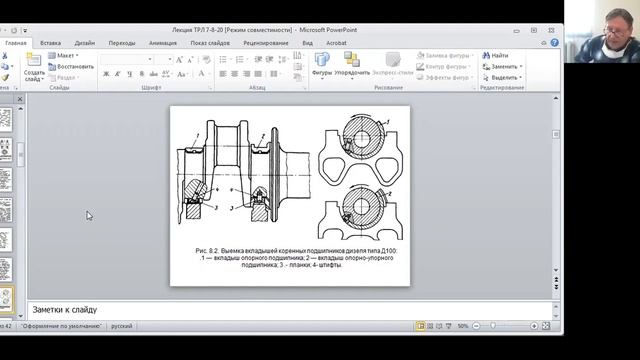Click the font color A icon
This screenshot has width=640, height=360.
click(201, 74)
